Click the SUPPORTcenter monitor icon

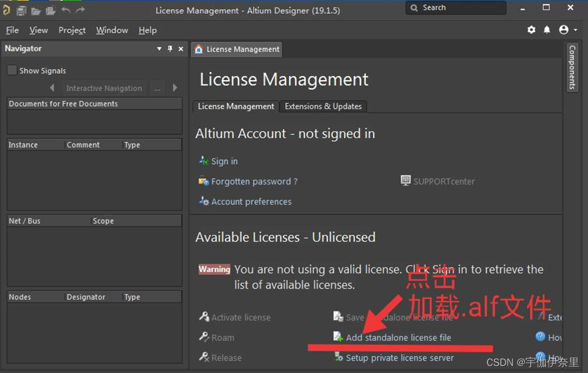point(405,181)
